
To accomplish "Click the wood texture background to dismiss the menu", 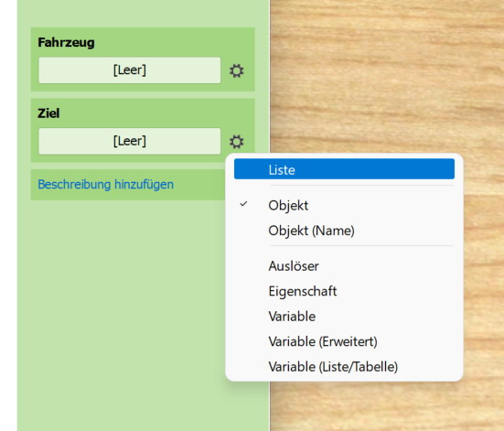I will pyautogui.click(x=386, y=81).
